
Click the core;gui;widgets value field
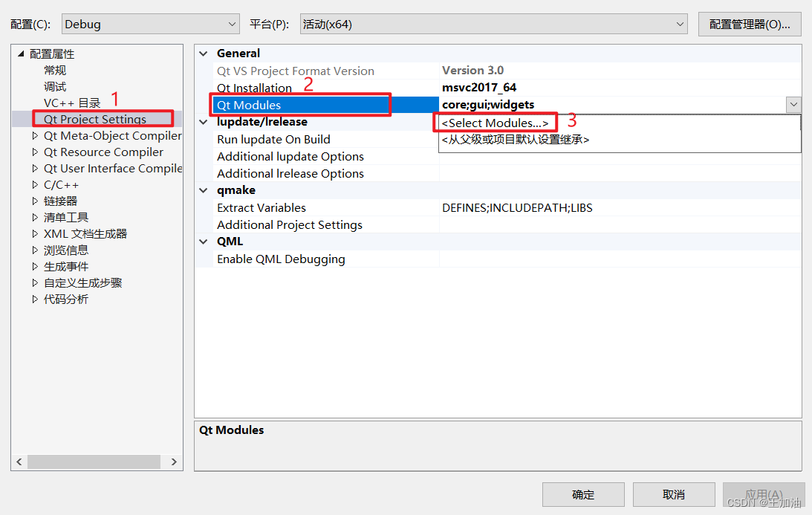[612, 105]
